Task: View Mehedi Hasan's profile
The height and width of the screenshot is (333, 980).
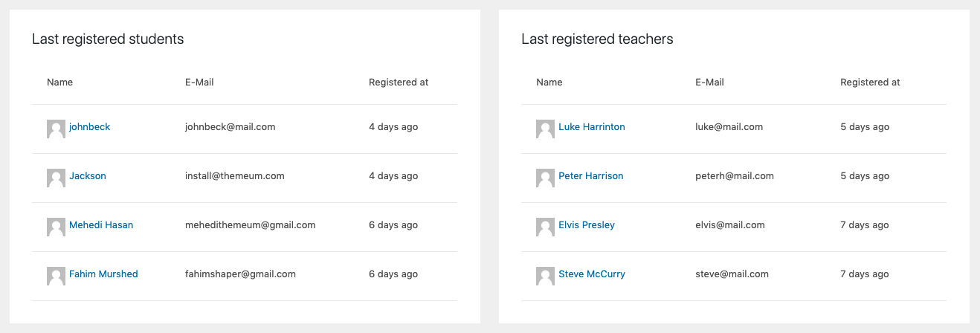Action: click(101, 225)
